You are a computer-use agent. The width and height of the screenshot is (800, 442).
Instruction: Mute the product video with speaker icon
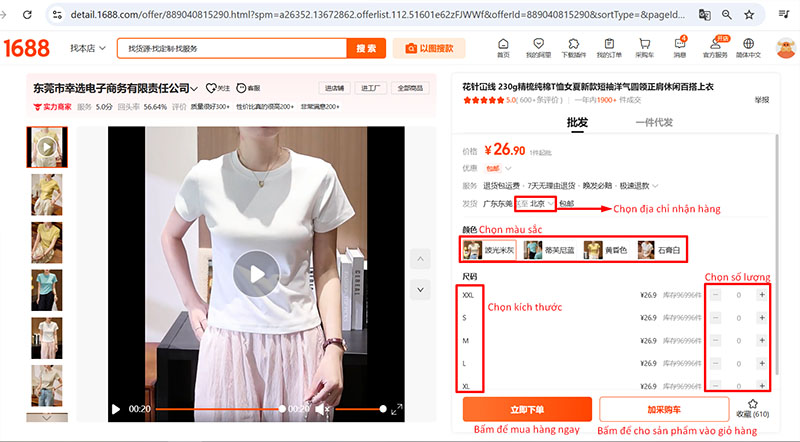tap(322, 409)
